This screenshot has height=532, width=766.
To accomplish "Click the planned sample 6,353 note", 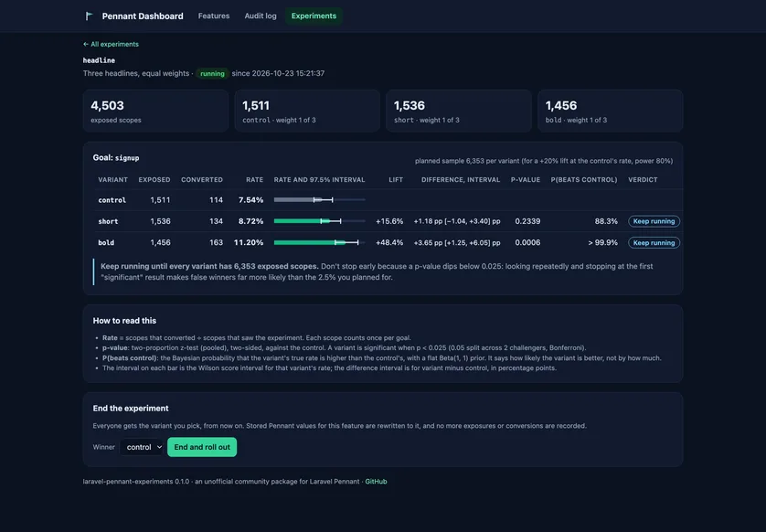I will tap(544, 161).
